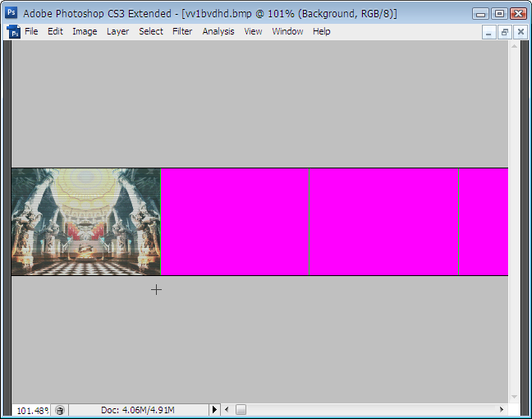The height and width of the screenshot is (419, 532).
Task: Click the status bar icon beside the zoom field
Action: pyautogui.click(x=60, y=411)
